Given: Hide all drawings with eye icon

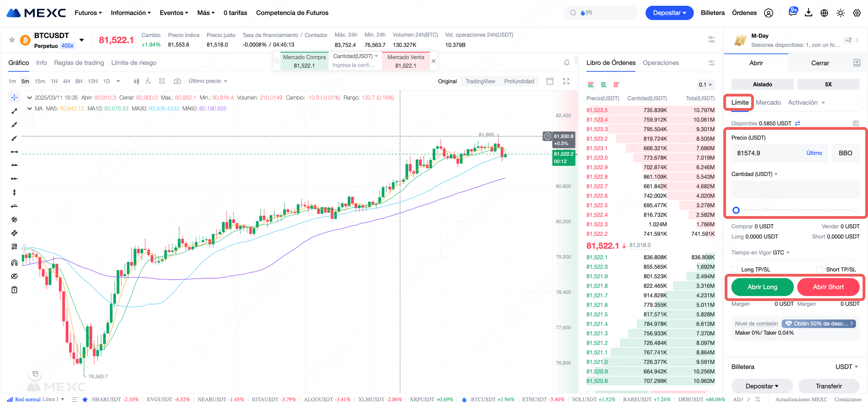Looking at the screenshot, I should [14, 276].
